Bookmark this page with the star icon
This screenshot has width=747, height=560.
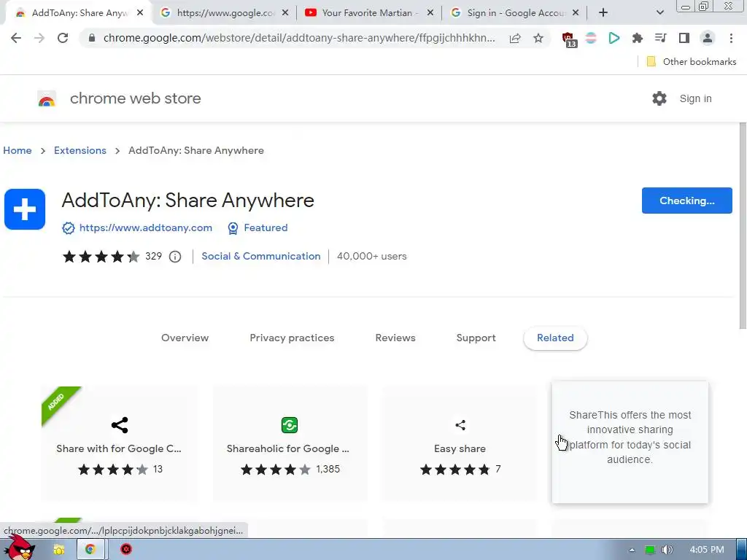tap(538, 38)
